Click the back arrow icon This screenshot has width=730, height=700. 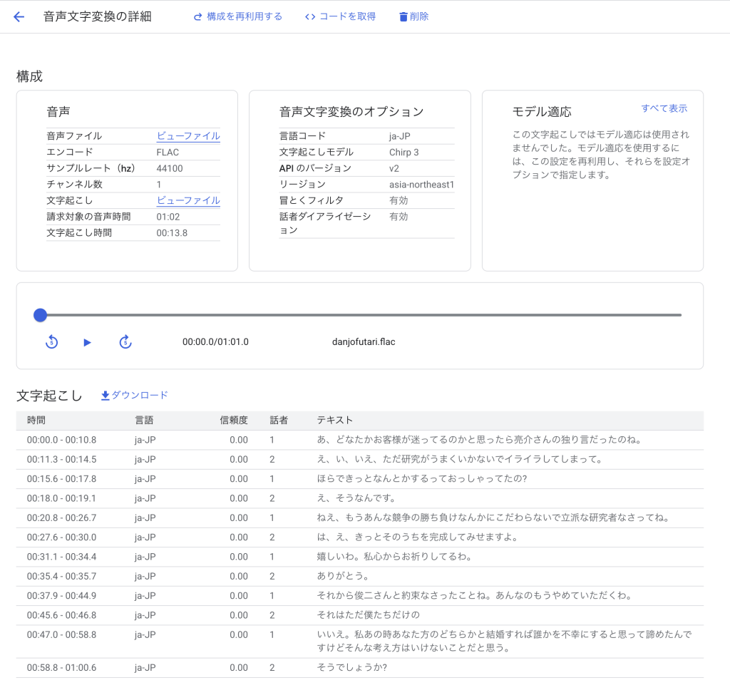pyautogui.click(x=19, y=16)
